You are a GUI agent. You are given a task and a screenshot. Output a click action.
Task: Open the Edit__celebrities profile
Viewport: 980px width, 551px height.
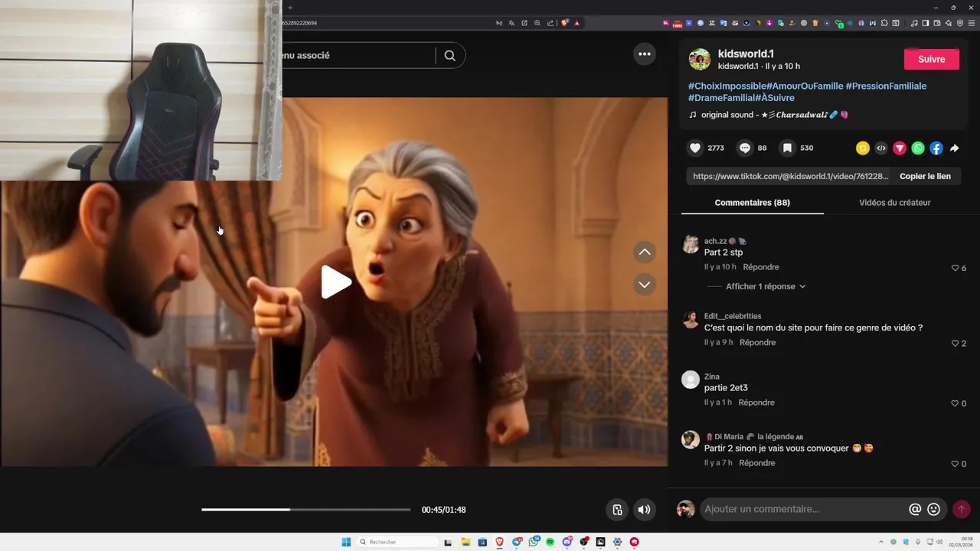[733, 316]
